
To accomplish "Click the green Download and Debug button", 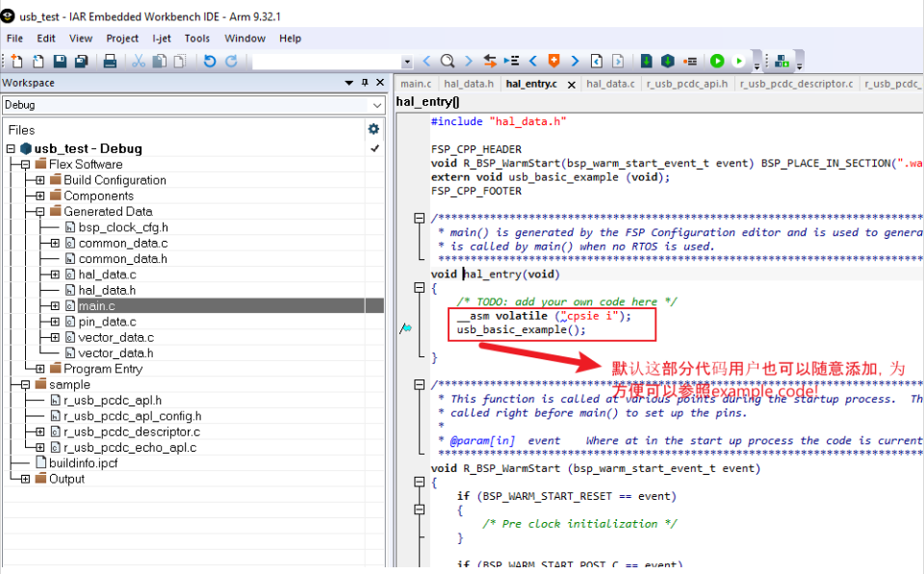I will 717,61.
